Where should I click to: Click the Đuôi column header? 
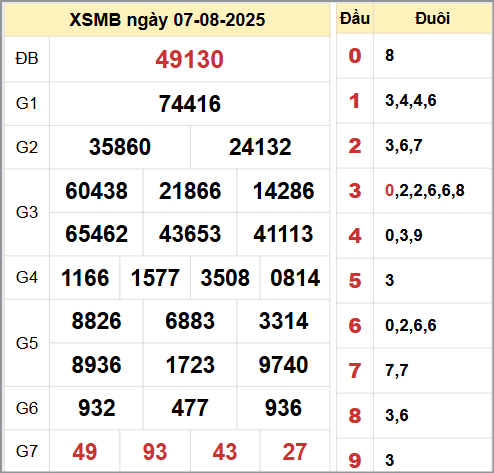432,19
